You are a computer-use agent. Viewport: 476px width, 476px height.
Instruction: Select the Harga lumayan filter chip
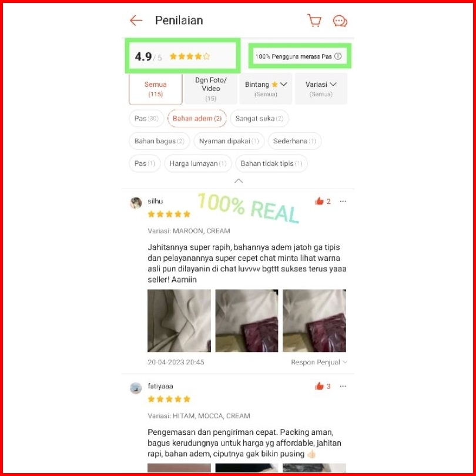click(x=198, y=163)
